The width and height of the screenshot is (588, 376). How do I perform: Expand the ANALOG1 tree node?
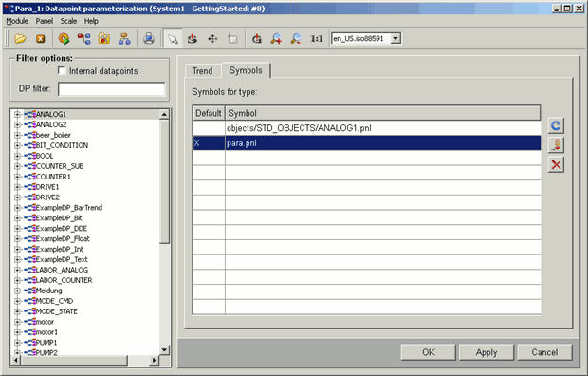click(17, 114)
